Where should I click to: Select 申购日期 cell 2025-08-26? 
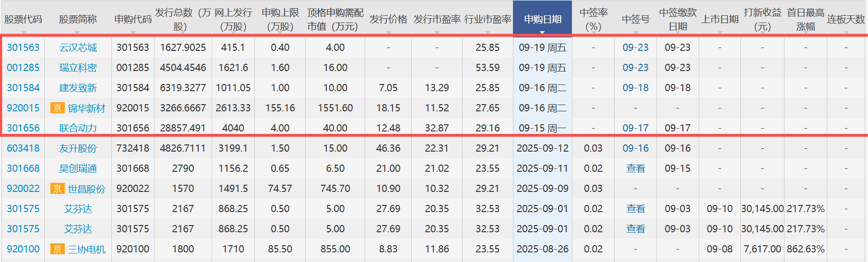542,249
